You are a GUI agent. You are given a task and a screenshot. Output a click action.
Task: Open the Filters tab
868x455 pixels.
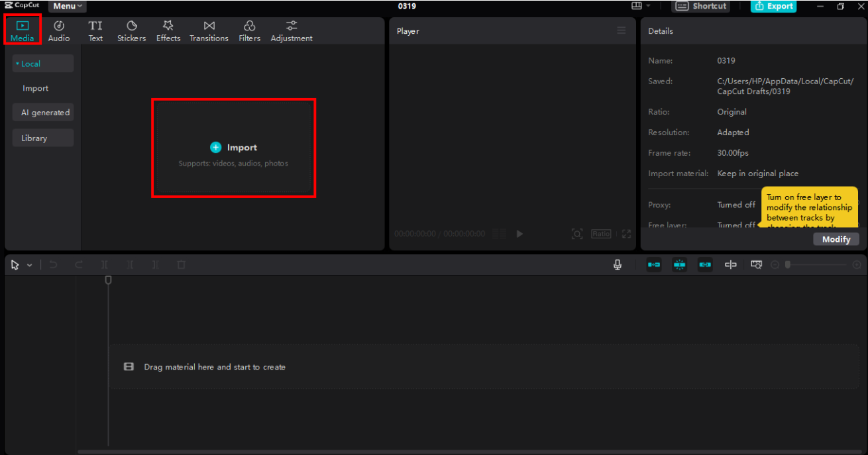[249, 30]
